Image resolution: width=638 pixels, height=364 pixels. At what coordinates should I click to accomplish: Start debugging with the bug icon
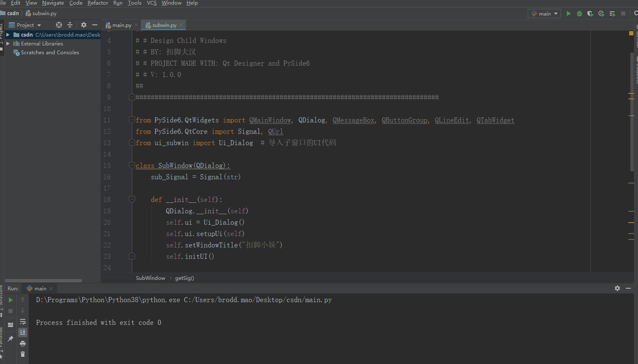[x=579, y=13]
